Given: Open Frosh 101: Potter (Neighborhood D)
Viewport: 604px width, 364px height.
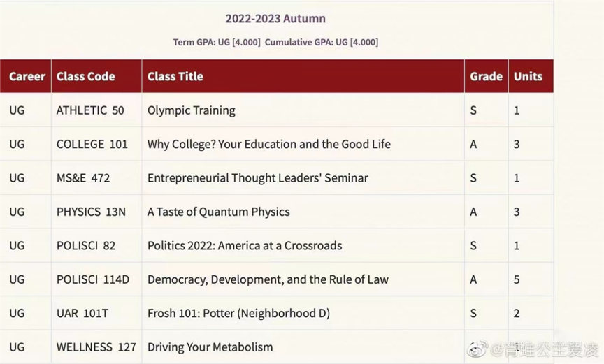Looking at the screenshot, I should point(238,314).
